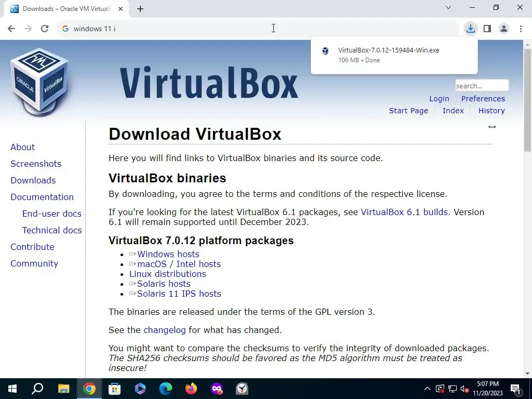This screenshot has height=399, width=532.
Task: Open a new tab with plus icon
Action: (x=140, y=9)
